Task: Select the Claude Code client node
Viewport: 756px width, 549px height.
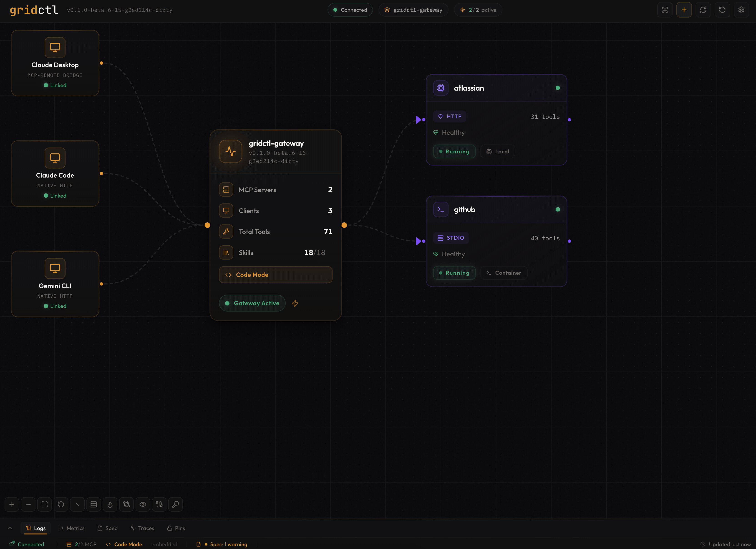Action: 55,173
